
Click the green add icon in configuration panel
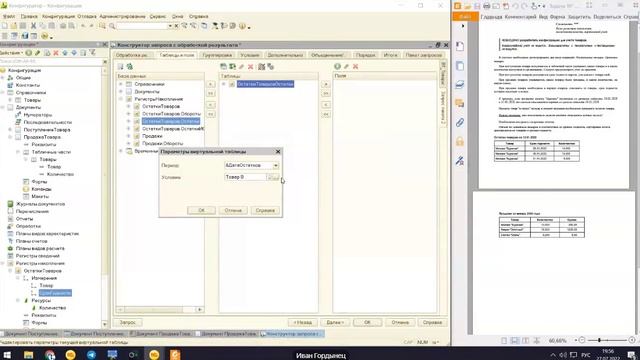(x=29, y=53)
